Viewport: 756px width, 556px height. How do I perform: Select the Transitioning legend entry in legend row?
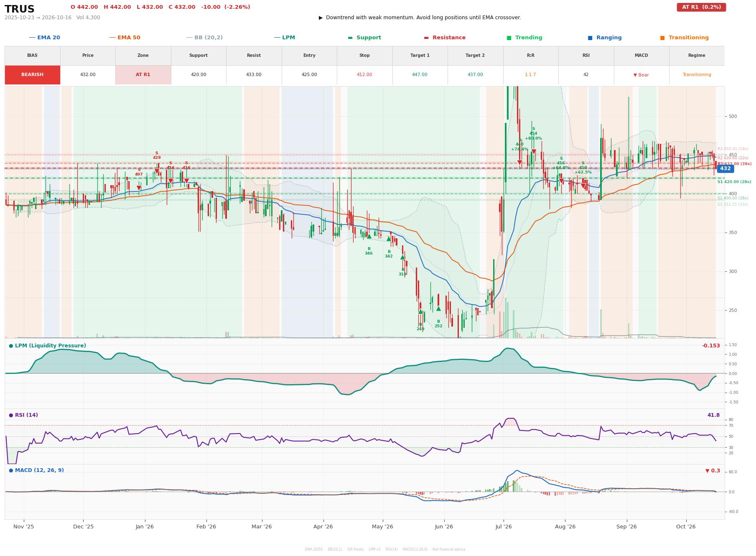tap(685, 38)
